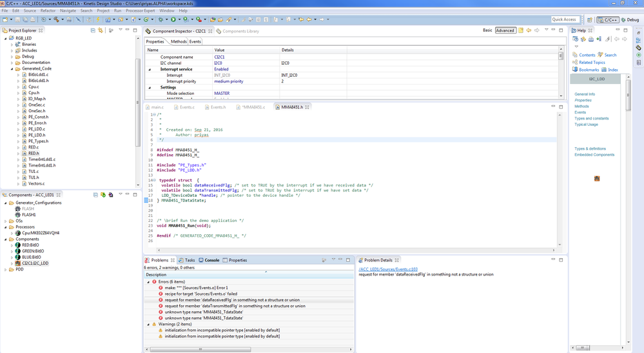Select Vectors.c in Project Explorer
Screen dimensions: 644x353
(36, 184)
